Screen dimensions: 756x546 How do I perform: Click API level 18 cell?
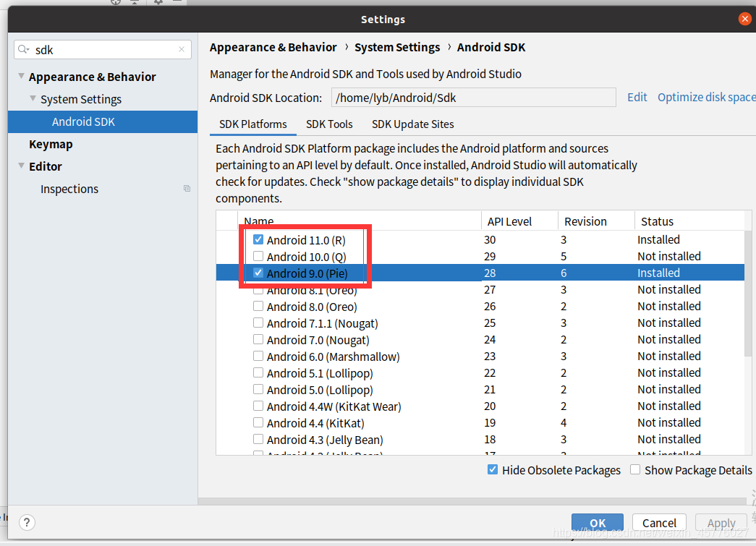click(490, 440)
